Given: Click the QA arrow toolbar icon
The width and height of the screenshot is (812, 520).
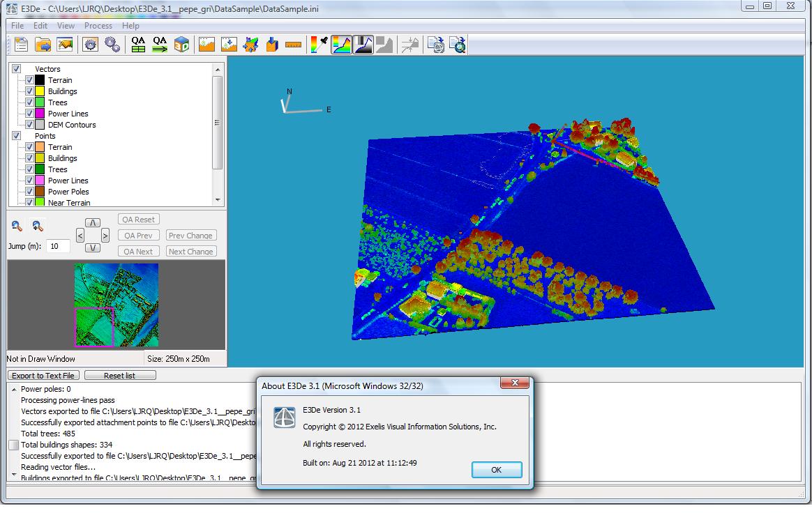Looking at the screenshot, I should coord(160,45).
